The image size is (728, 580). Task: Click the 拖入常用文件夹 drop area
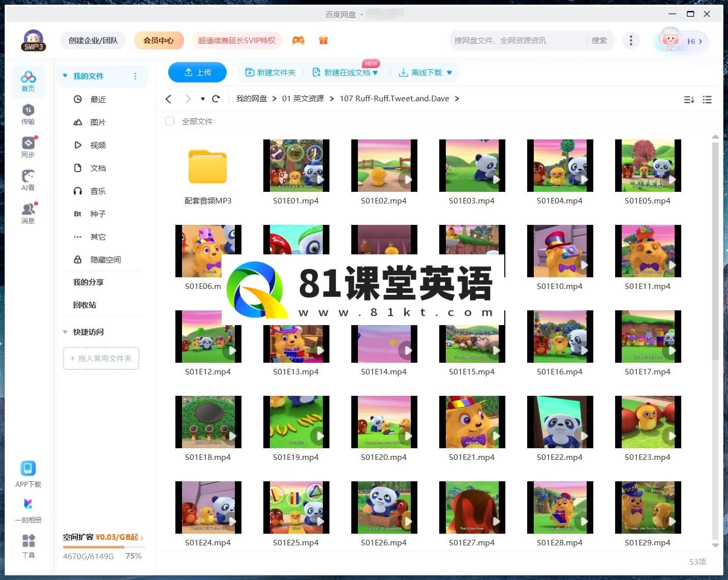pos(101,359)
